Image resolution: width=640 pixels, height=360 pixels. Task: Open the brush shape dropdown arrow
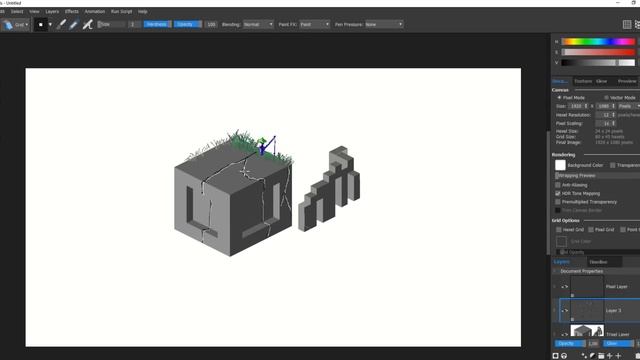pos(50,24)
